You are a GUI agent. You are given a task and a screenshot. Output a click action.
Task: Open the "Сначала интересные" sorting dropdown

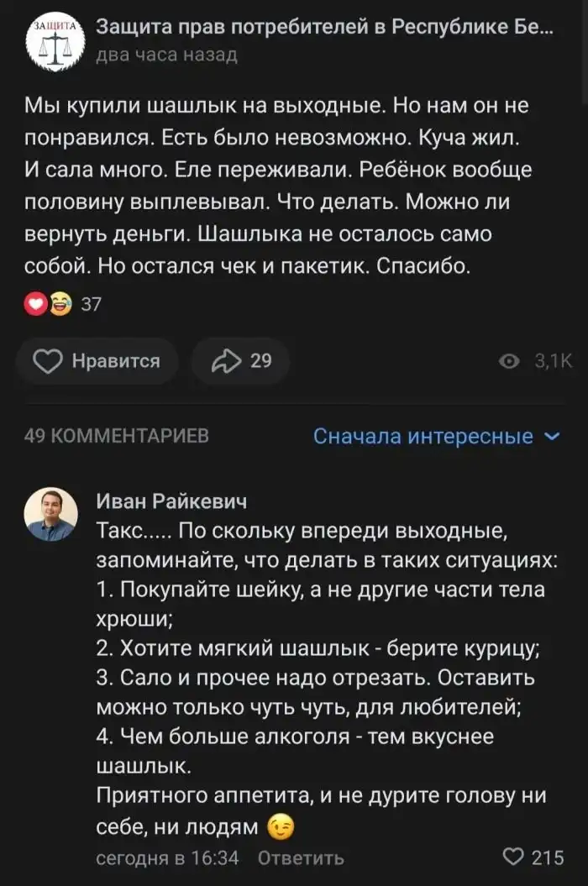point(423,437)
